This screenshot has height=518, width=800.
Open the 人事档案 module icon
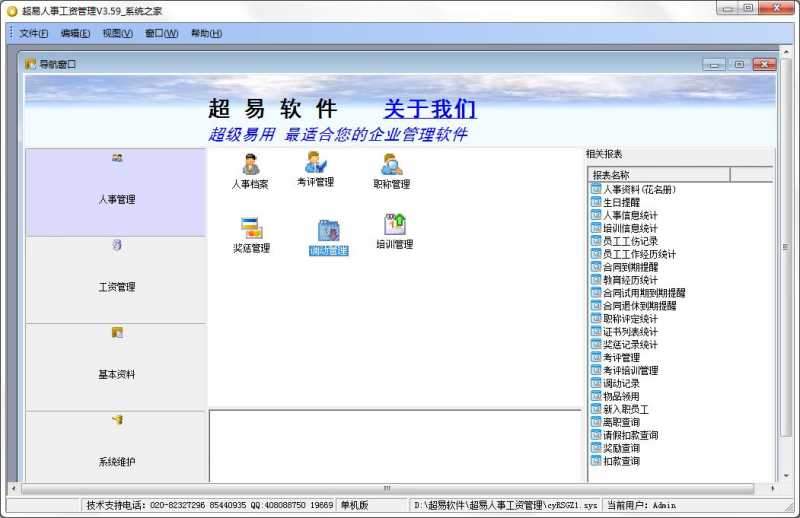(250, 165)
